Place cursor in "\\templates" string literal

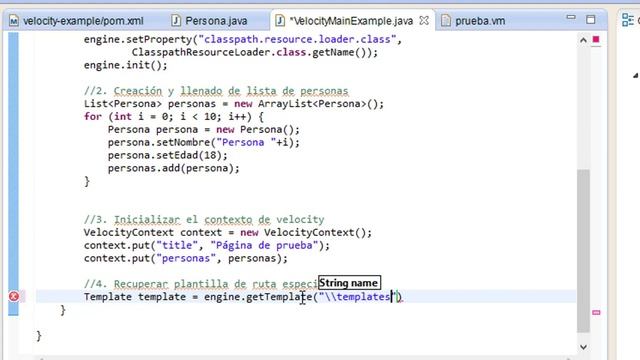(x=358, y=297)
